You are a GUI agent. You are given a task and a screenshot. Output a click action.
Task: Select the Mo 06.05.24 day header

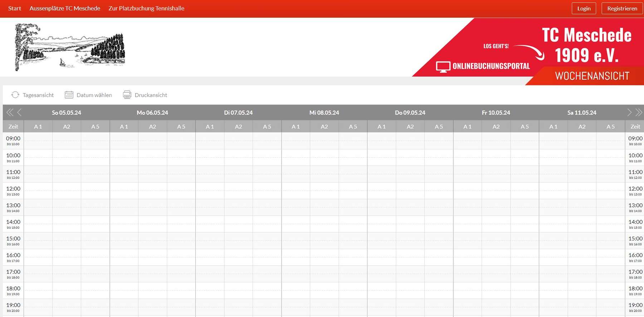pos(152,113)
